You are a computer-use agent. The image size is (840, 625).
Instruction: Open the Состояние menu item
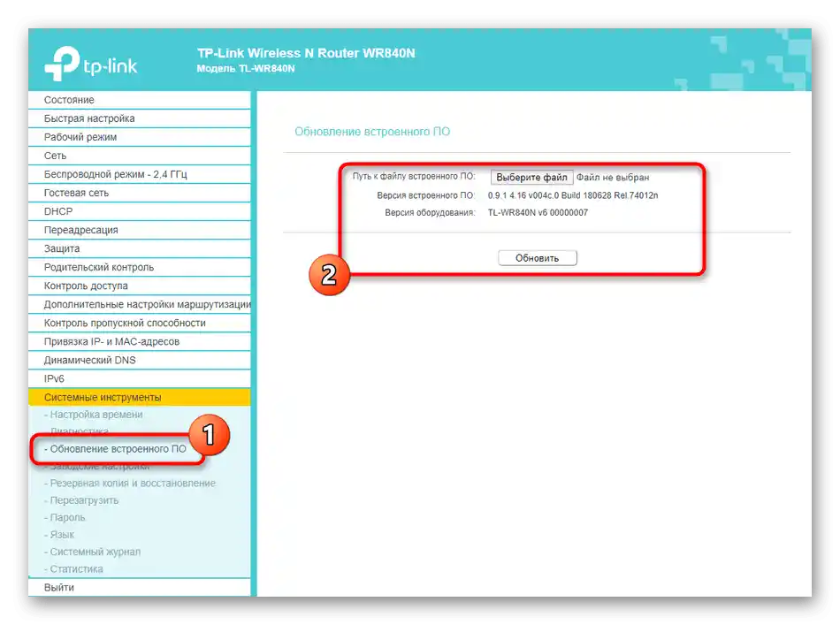click(140, 100)
